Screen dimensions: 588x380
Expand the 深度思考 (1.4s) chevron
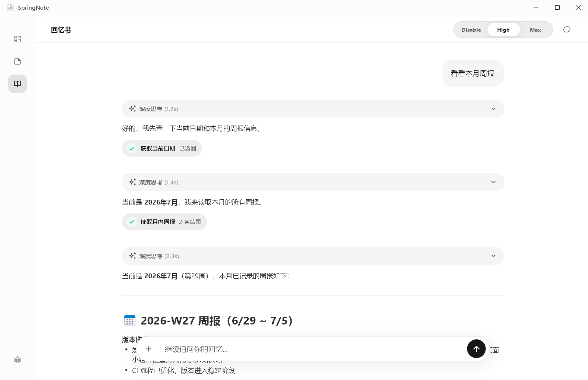coord(493,182)
